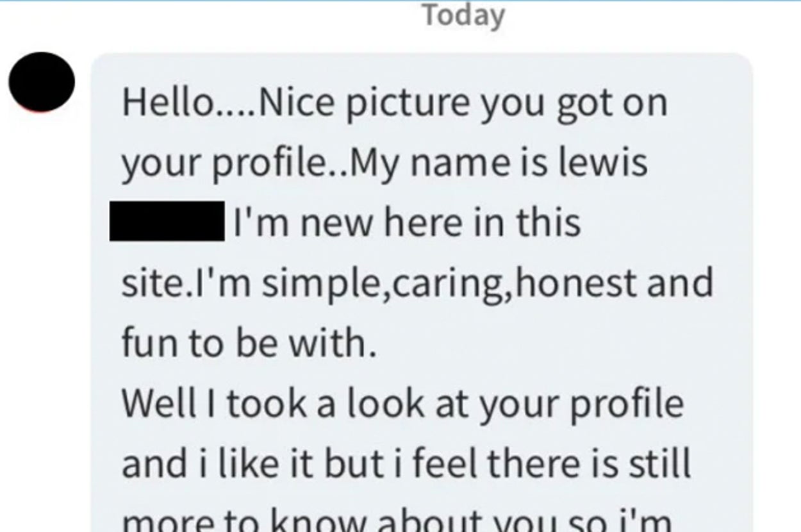
Task: Click the line "fun to be with."
Action: pos(248,343)
